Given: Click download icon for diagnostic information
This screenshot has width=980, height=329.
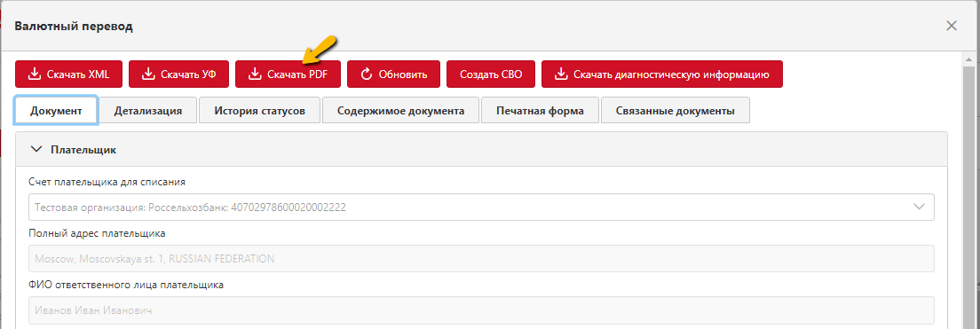Looking at the screenshot, I should click(561, 74).
